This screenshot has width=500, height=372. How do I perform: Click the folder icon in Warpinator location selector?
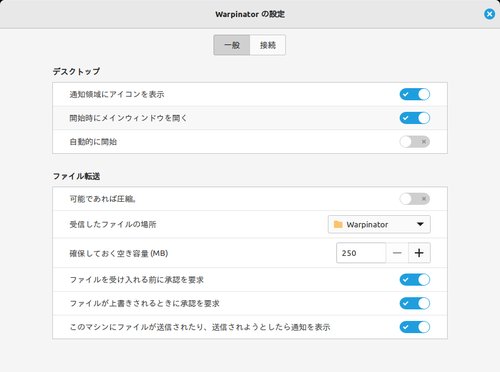(338, 224)
